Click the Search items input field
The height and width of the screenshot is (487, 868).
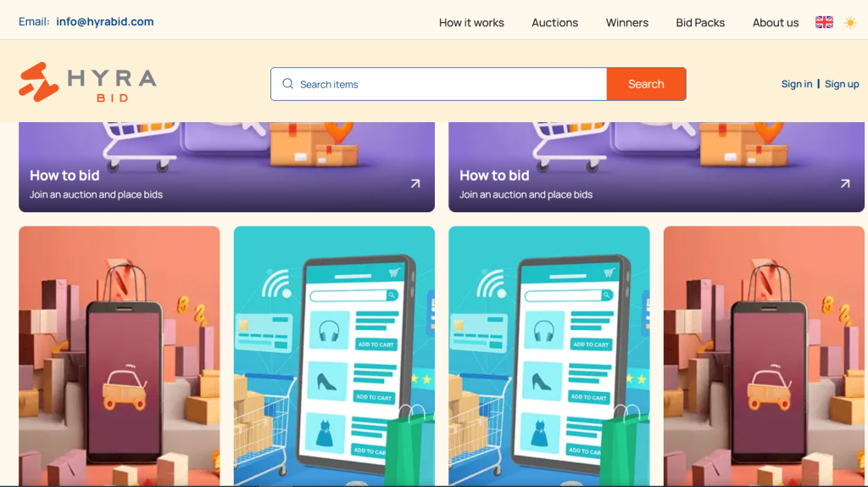point(438,84)
